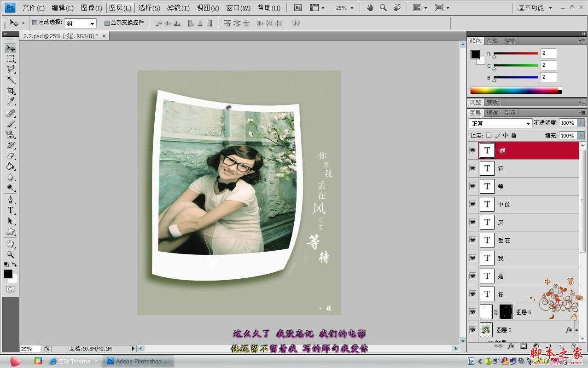Open the 组 auto-select dropdown

[80, 23]
